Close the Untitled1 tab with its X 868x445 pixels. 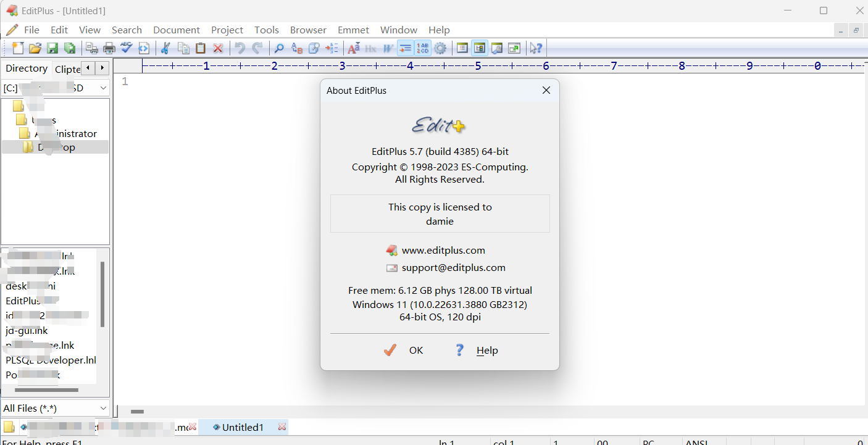(282, 427)
